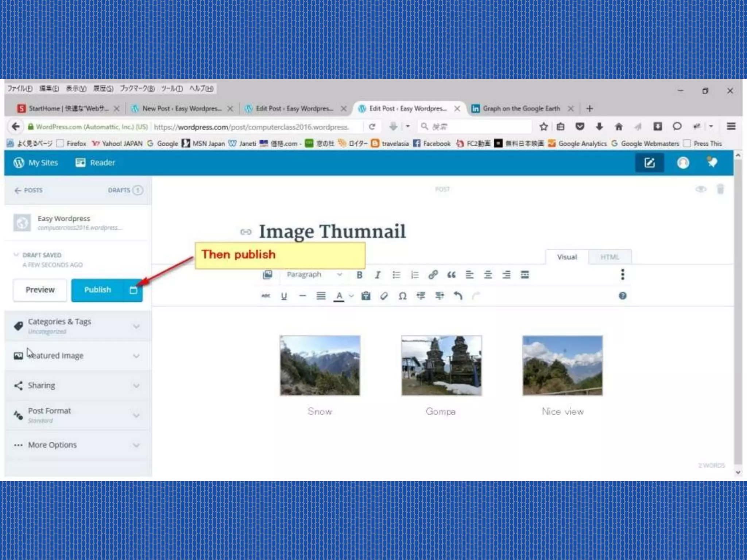Open the text color picker

pyautogui.click(x=351, y=296)
